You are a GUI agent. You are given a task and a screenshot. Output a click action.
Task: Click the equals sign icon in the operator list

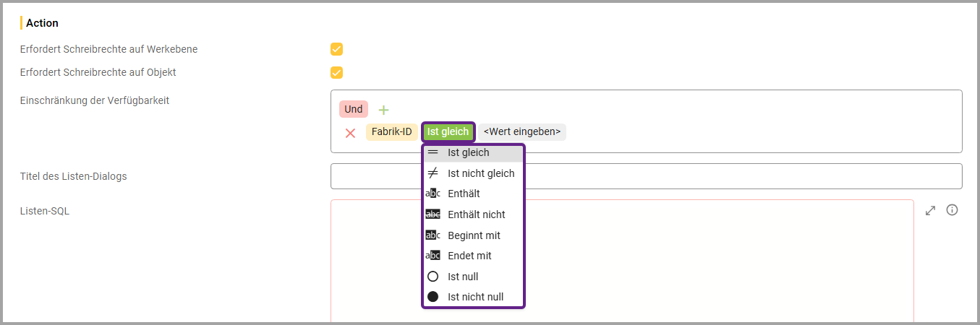click(x=433, y=153)
